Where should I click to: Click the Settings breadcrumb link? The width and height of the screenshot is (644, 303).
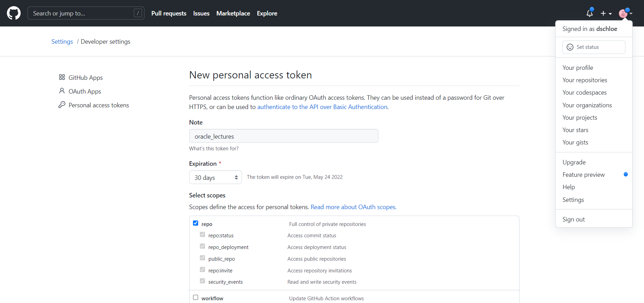tap(62, 42)
